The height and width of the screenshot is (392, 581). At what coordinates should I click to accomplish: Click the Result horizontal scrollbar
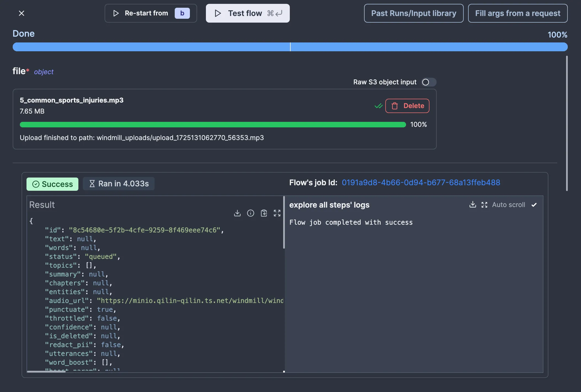(46, 371)
